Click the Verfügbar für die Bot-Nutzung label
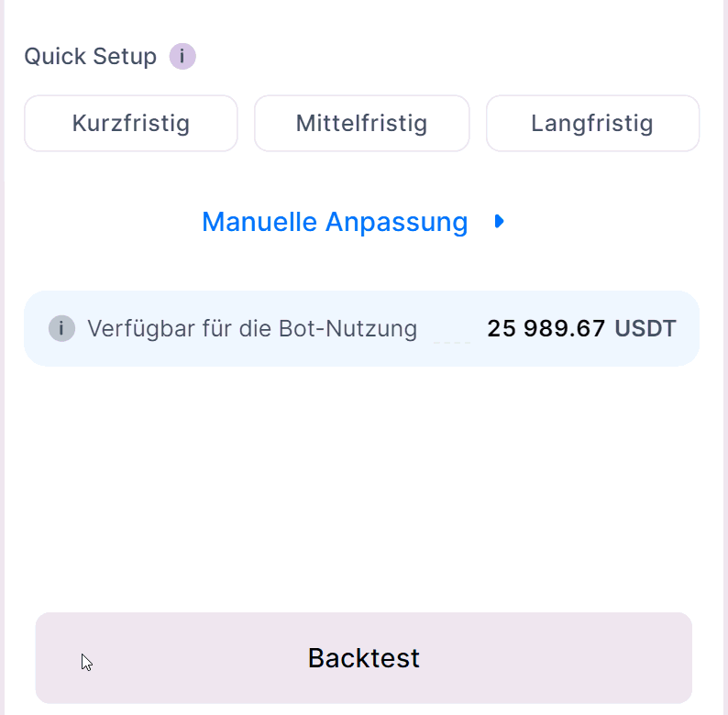This screenshot has height=715, width=728. 252,328
